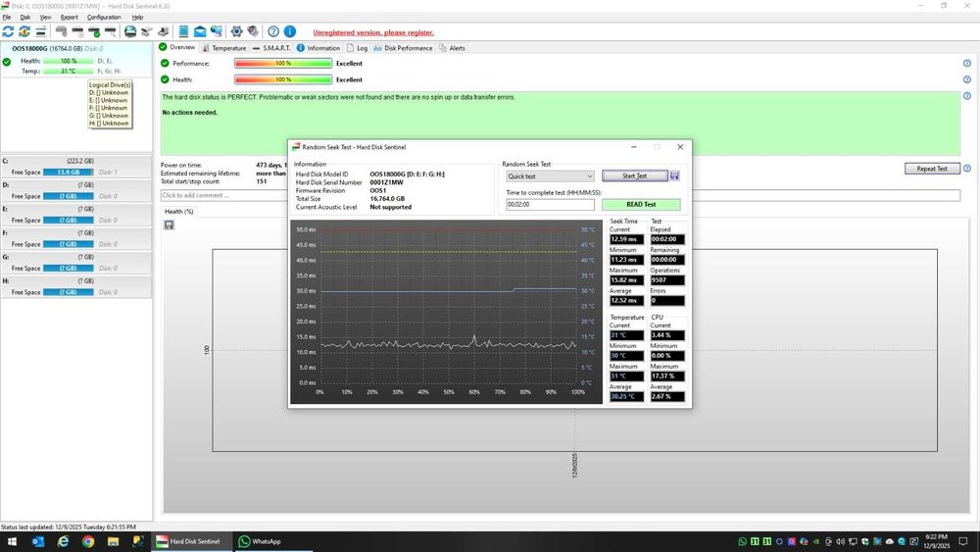Open the Disk menu

[x=25, y=18]
